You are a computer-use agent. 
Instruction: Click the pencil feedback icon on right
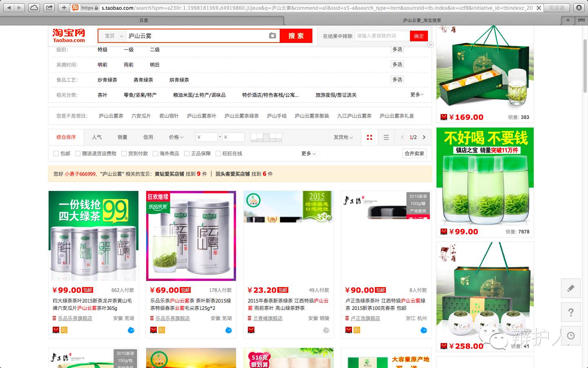(x=571, y=288)
